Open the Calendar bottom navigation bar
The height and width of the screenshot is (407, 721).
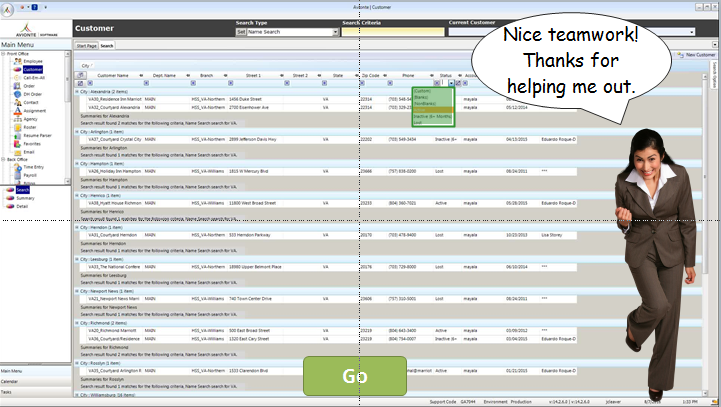(x=36, y=382)
